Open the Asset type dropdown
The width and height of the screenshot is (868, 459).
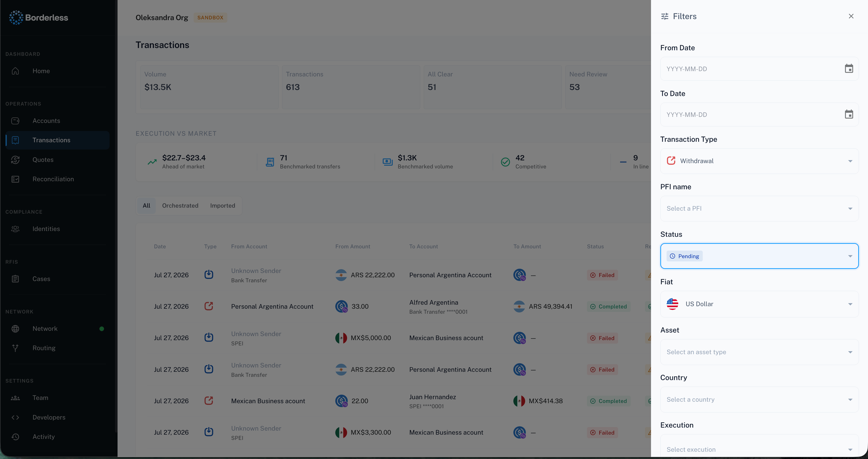click(x=759, y=352)
